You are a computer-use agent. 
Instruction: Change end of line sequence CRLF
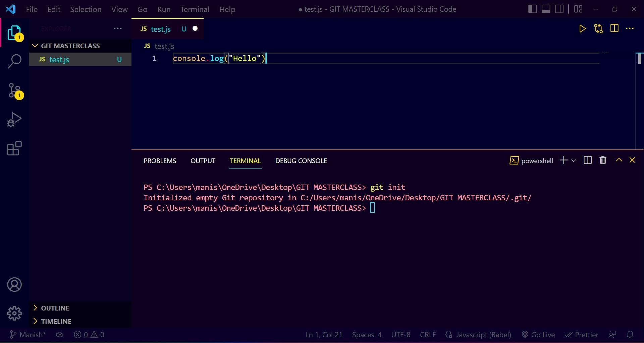click(428, 335)
